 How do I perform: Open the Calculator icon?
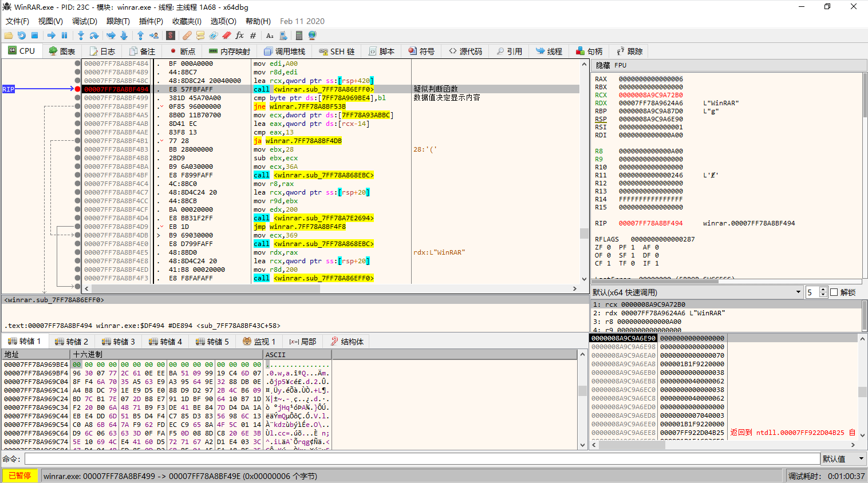pos(299,35)
